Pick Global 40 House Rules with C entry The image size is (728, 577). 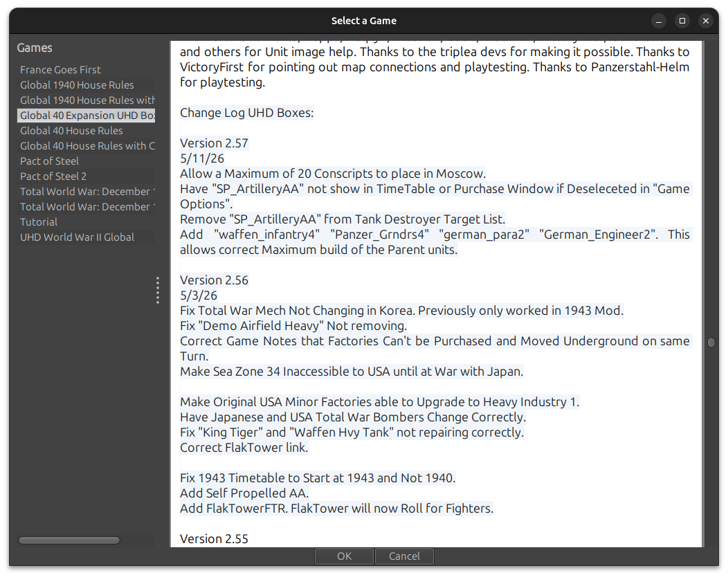click(x=86, y=146)
